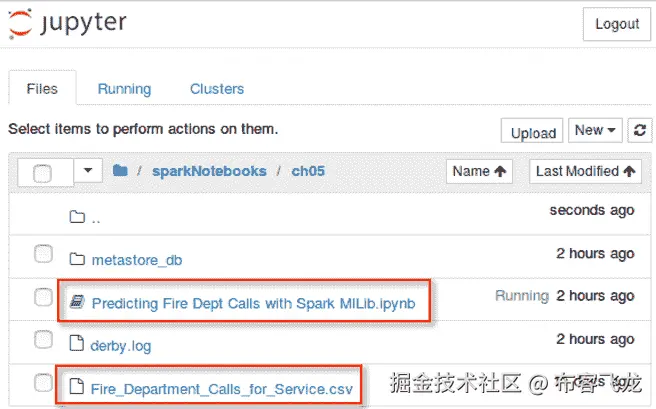Open the Clusters tab

tap(217, 89)
